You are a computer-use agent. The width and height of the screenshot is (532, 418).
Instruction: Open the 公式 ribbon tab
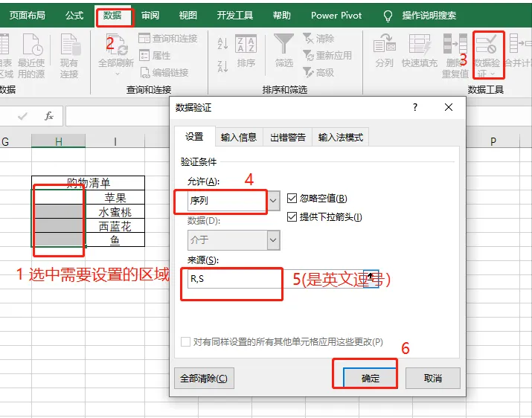(x=74, y=16)
